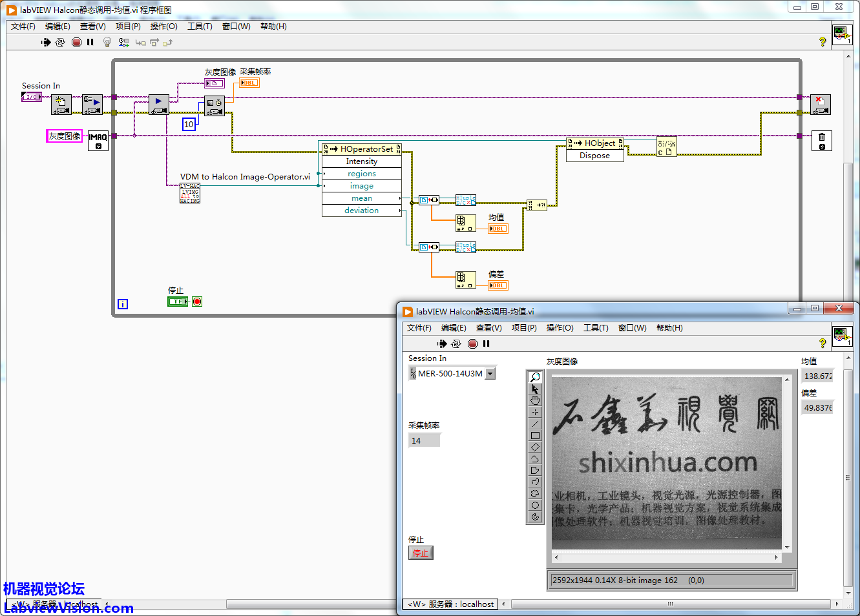The width and height of the screenshot is (860, 616).
Task: Toggle highlight execution light bulb
Action: [x=107, y=42]
